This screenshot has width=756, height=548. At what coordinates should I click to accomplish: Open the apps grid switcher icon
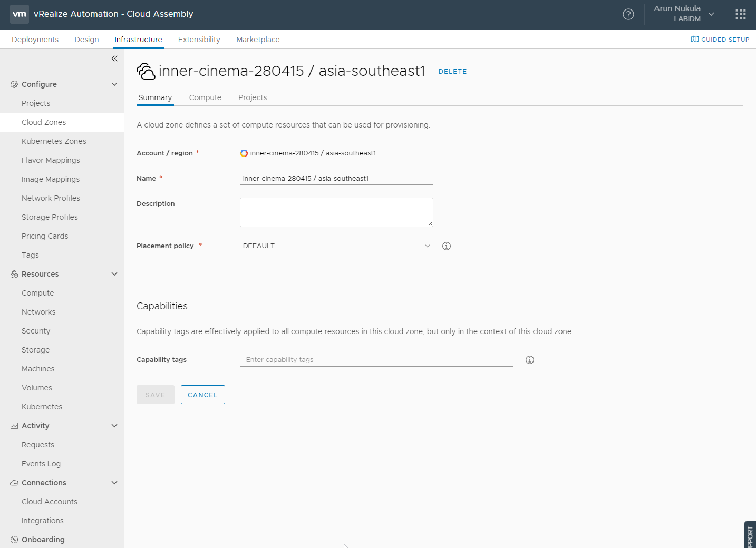pyautogui.click(x=741, y=14)
